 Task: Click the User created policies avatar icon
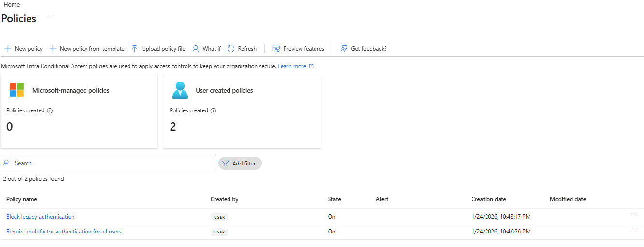click(180, 90)
